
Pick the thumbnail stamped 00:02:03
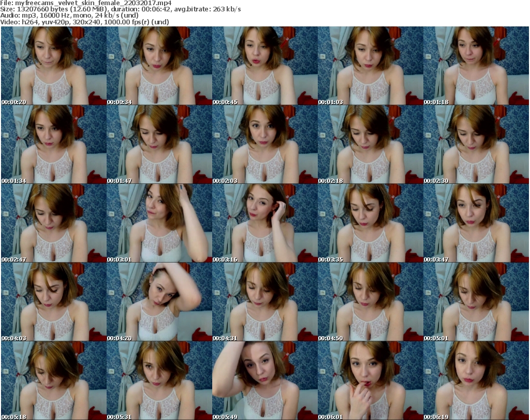pyautogui.click(x=264, y=144)
